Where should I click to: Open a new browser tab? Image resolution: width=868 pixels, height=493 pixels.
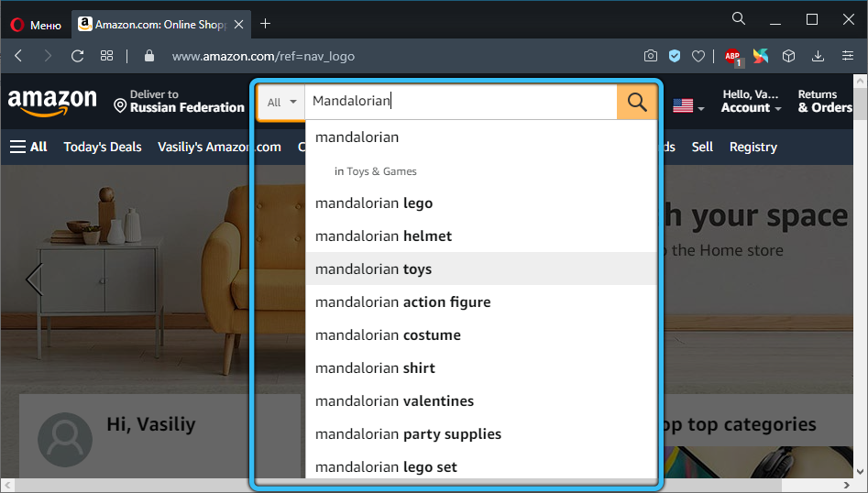click(x=266, y=24)
